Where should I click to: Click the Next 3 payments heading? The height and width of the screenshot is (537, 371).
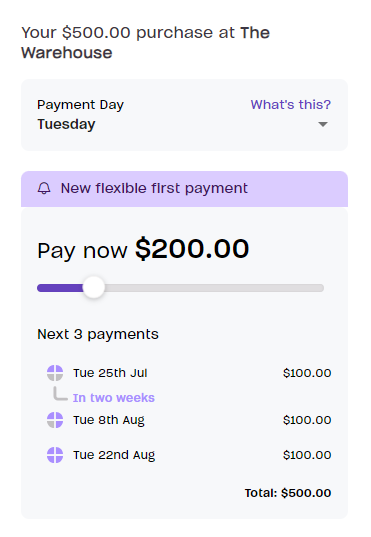coord(98,334)
